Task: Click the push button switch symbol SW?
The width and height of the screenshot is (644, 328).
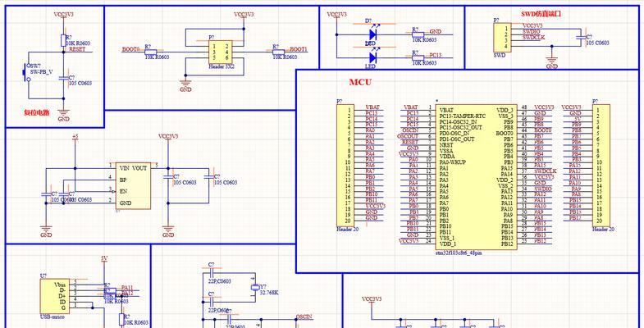Action: [25, 73]
